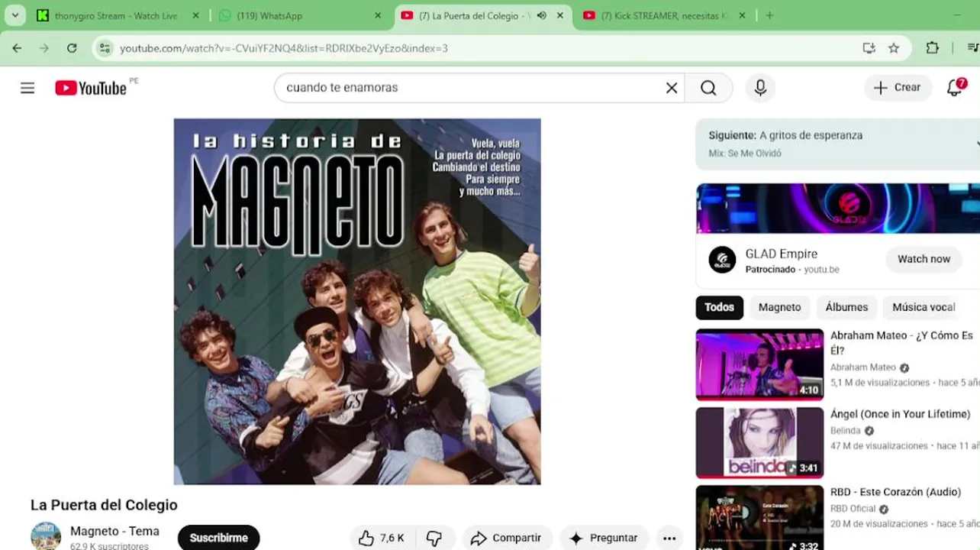980x550 pixels.
Task: Open a new browser tab
Action: click(769, 15)
